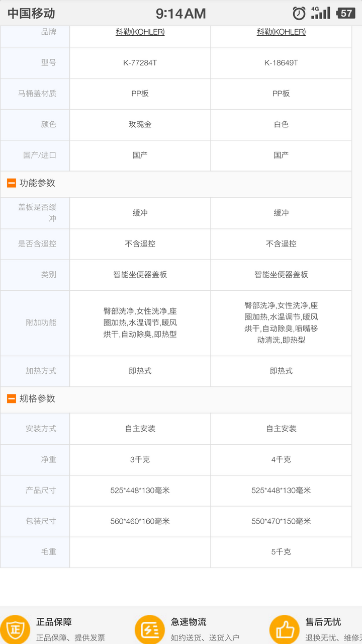Tap the 急速物流 title text

pos(189,622)
